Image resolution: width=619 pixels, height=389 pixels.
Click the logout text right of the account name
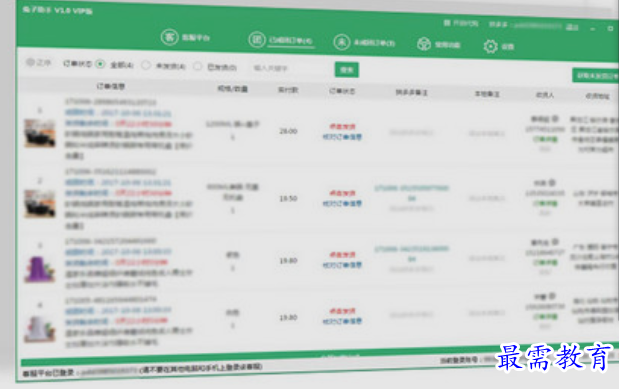point(572,27)
